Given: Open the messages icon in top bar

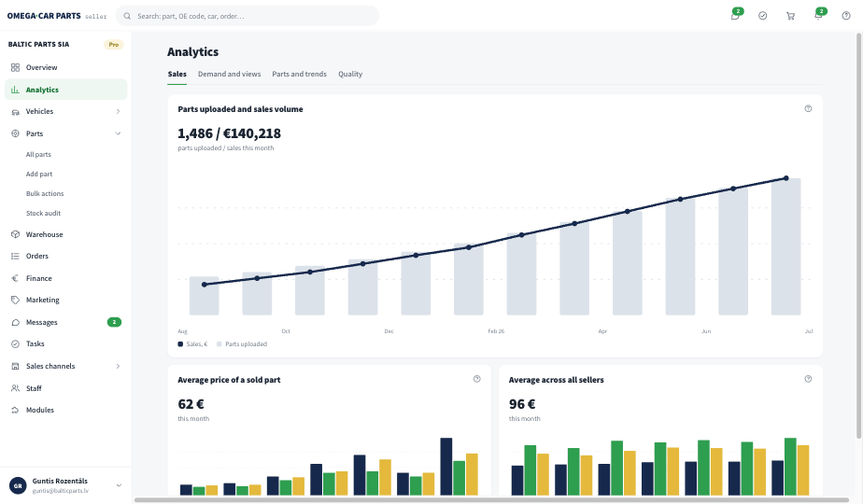Looking at the screenshot, I should (735, 16).
